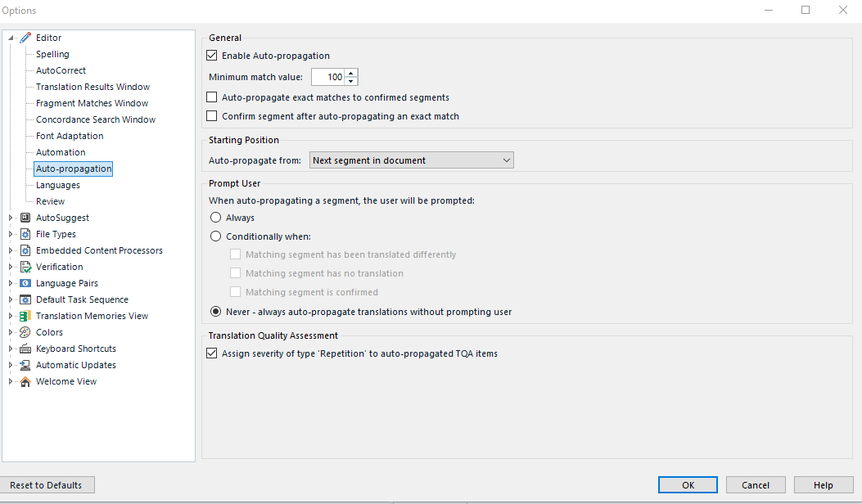Open the Automation settings page

[x=60, y=151]
